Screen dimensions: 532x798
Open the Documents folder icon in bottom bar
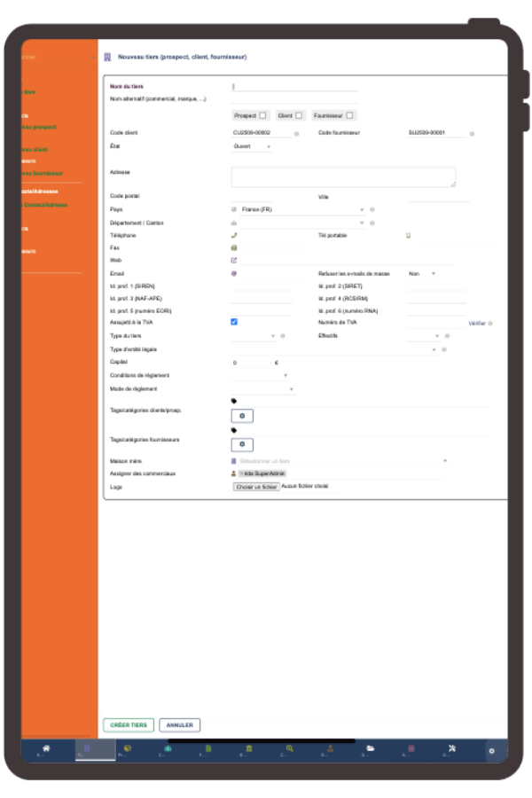tap(371, 748)
